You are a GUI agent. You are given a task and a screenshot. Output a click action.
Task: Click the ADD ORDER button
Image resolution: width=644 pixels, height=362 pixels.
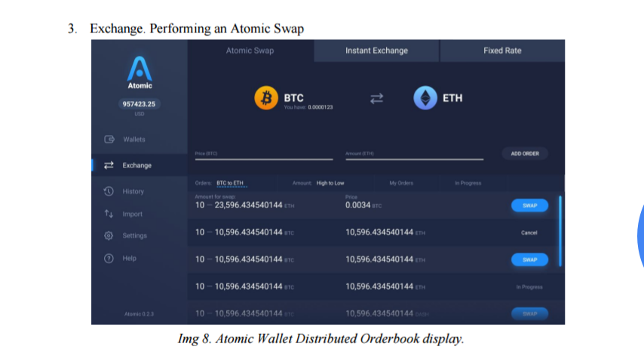point(525,154)
